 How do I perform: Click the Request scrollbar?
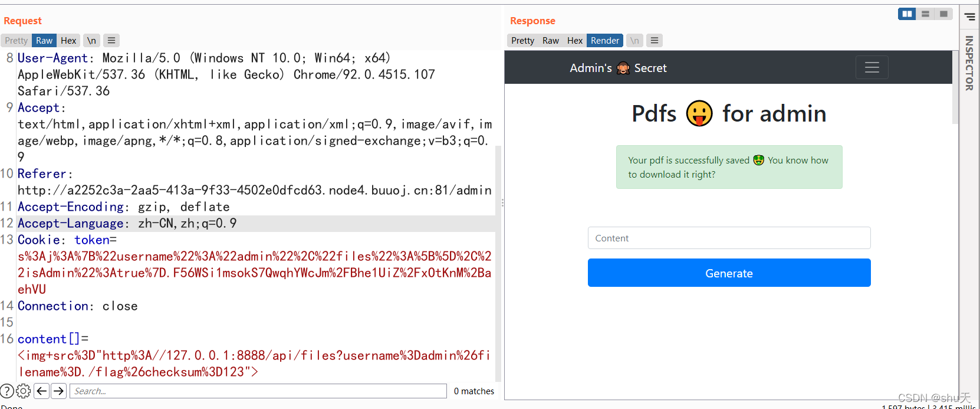498,263
